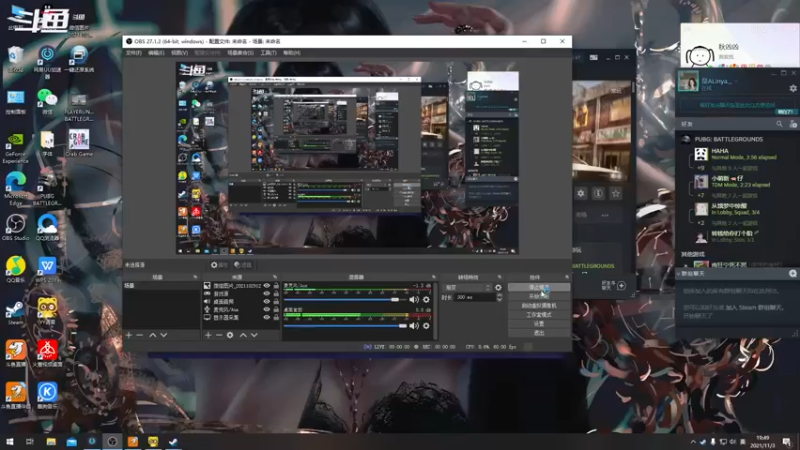Click add friend icon in Steam friends list
Screen dimensions: 800x450
click(793, 124)
